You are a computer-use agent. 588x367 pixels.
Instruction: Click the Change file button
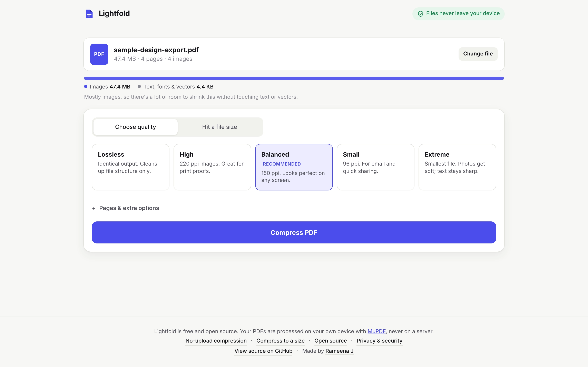coord(478,54)
